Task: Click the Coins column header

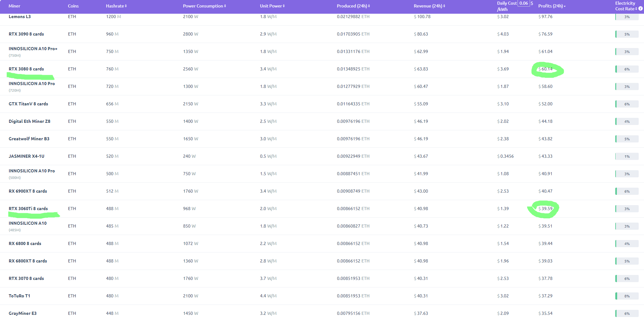Action: 73,6
